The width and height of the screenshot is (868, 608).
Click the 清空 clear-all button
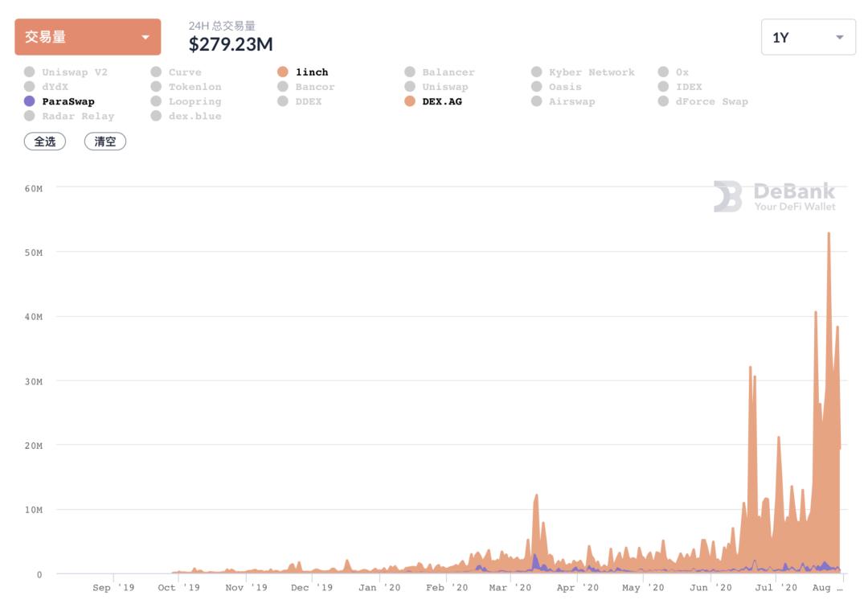(x=105, y=142)
